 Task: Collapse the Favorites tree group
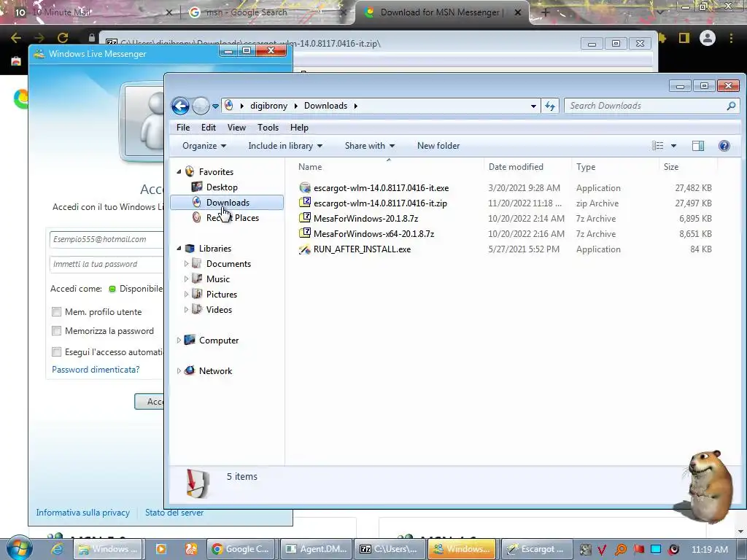pos(179,171)
